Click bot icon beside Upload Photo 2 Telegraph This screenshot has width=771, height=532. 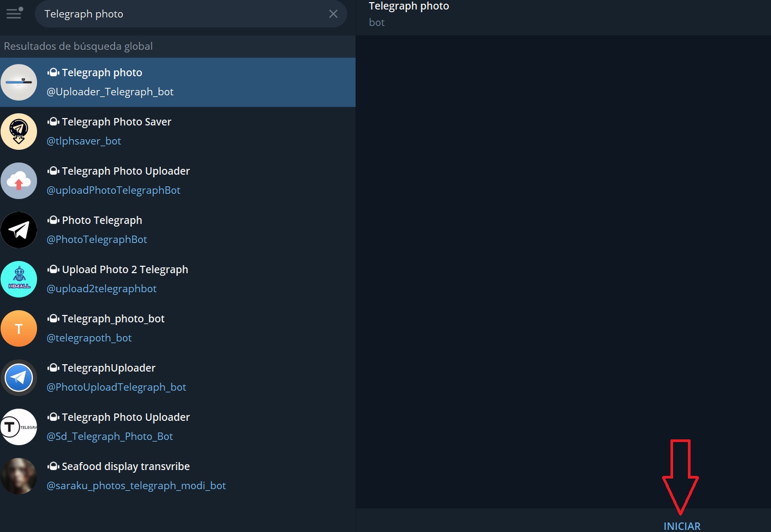tap(53, 269)
